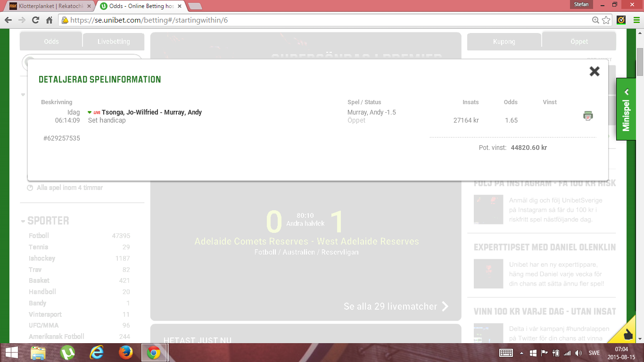The height and width of the screenshot is (362, 644).
Task: Open Experttipset med Daniel Olenklin article
Action: 545,247
